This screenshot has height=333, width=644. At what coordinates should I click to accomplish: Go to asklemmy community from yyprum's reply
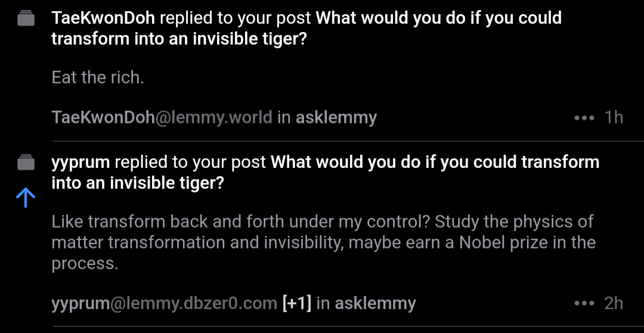(375, 304)
